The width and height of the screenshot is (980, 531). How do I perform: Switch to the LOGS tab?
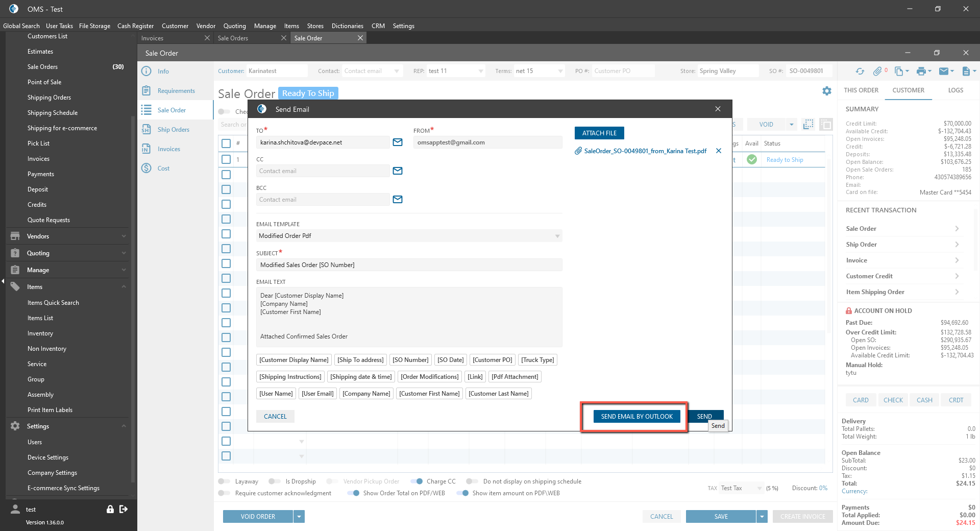(x=955, y=90)
